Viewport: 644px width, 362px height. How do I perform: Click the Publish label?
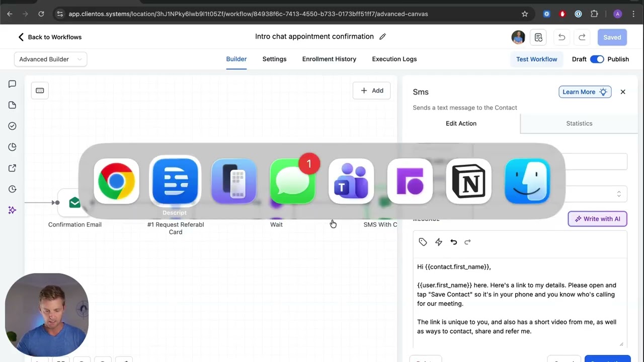point(618,59)
